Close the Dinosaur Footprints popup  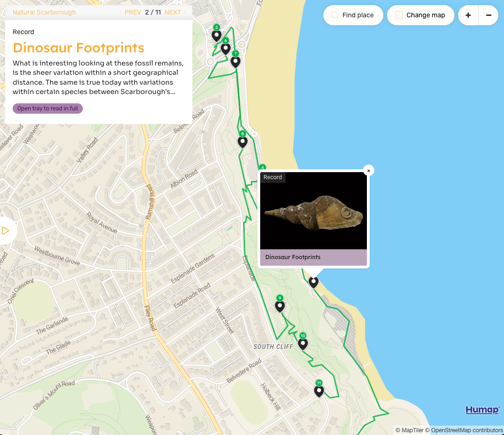coord(369,171)
